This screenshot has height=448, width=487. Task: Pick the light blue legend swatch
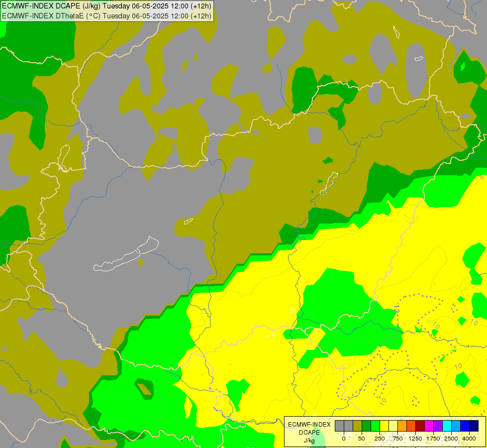456,426
